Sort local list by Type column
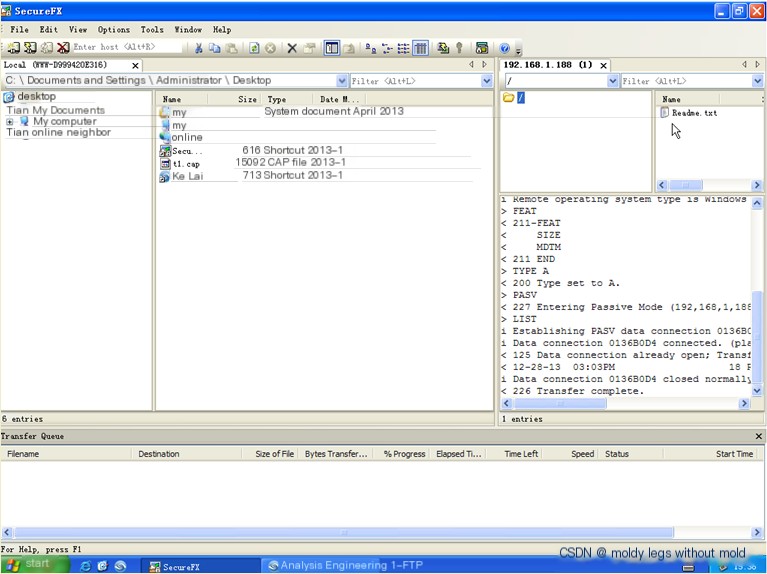This screenshot has height=574, width=767. [x=288, y=99]
